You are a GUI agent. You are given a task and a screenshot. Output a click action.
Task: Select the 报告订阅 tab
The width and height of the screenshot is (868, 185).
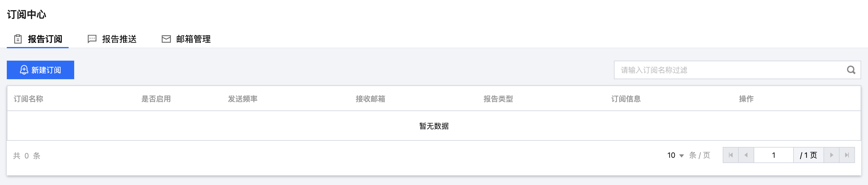tap(45, 39)
